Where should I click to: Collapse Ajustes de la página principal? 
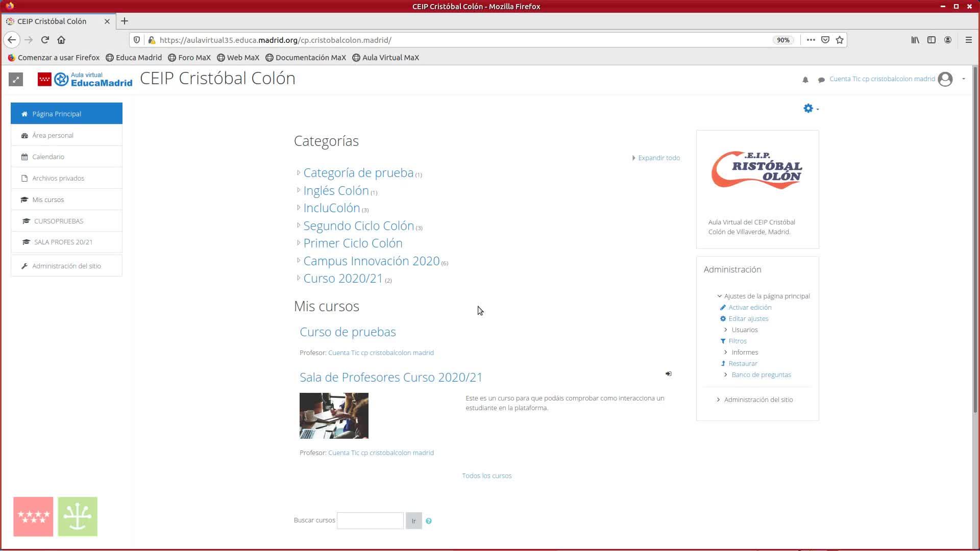pos(720,296)
